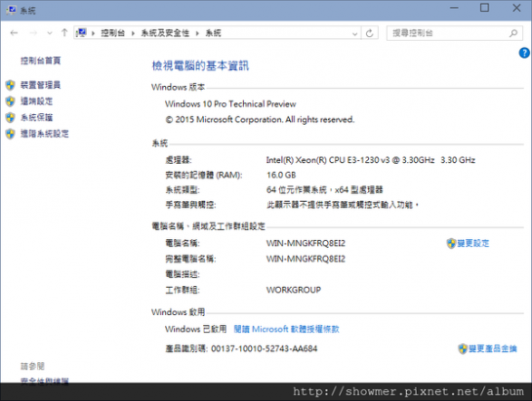
Task: Open 系統保護 link in the sidebar
Action: (37, 117)
